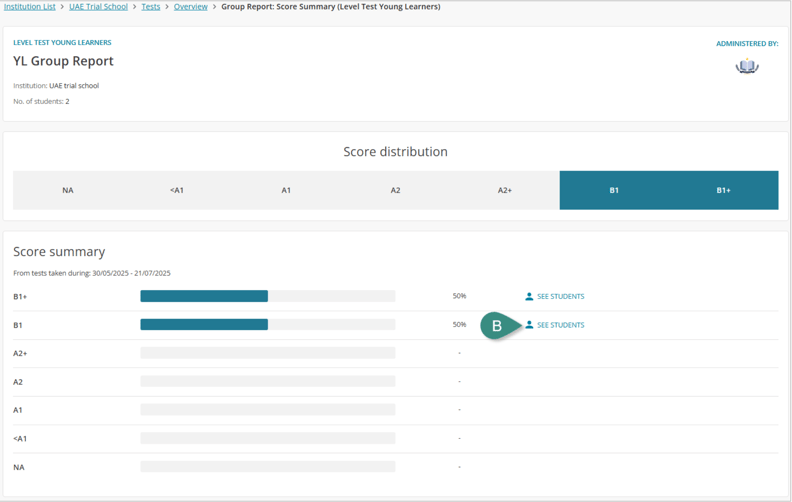
Task: Click the YL Group Report heading
Action: pyautogui.click(x=63, y=61)
